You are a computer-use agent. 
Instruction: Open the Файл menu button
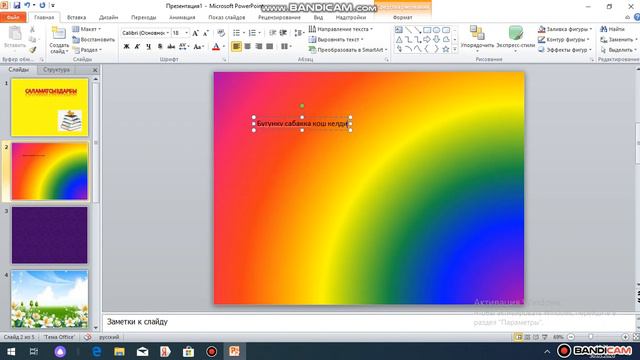tap(13, 18)
